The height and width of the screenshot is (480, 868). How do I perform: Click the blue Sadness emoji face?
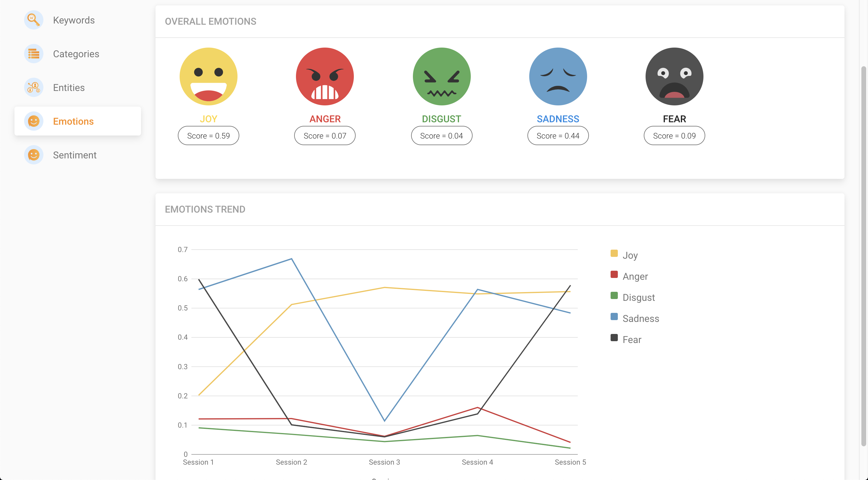click(x=558, y=76)
